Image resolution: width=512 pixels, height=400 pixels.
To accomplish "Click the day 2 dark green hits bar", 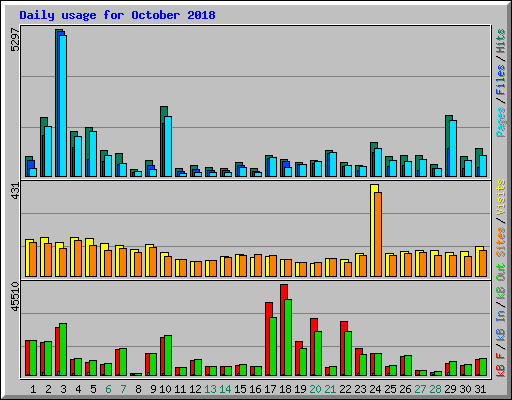I will (x=42, y=147).
